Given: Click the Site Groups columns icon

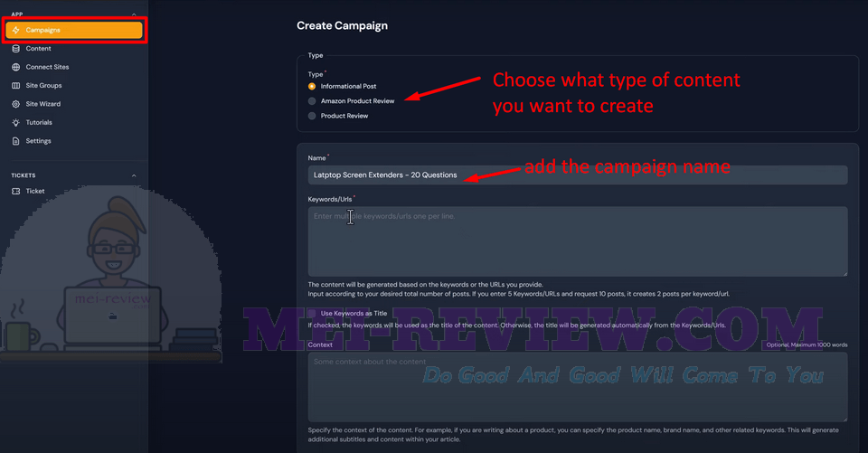Looking at the screenshot, I should pyautogui.click(x=16, y=86).
